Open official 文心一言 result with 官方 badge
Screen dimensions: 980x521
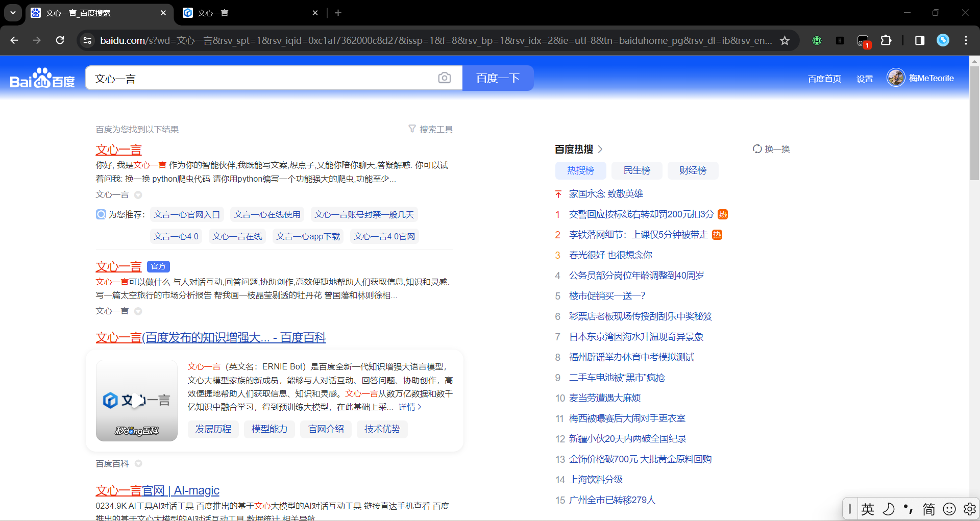(x=118, y=266)
